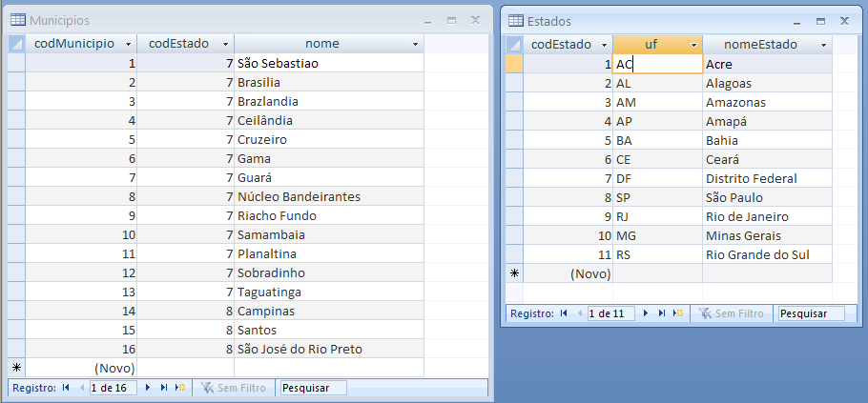Click the cell Alagoas
This screenshot has width=868, height=403.
click(x=767, y=83)
